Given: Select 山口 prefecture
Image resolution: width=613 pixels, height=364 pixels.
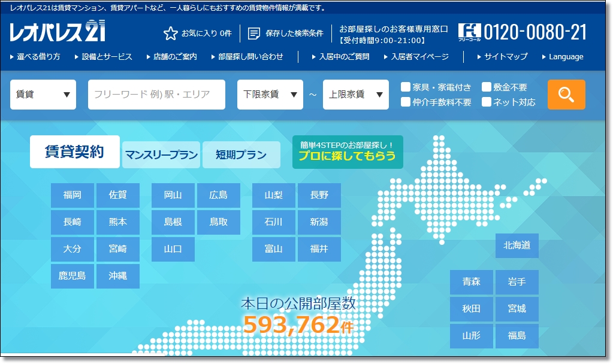Looking at the screenshot, I should (173, 249).
